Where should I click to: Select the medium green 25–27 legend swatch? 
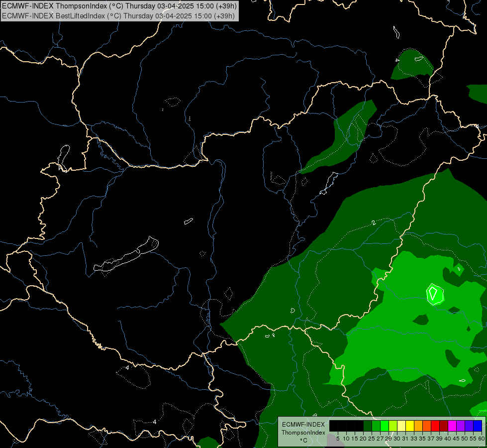(x=376, y=426)
